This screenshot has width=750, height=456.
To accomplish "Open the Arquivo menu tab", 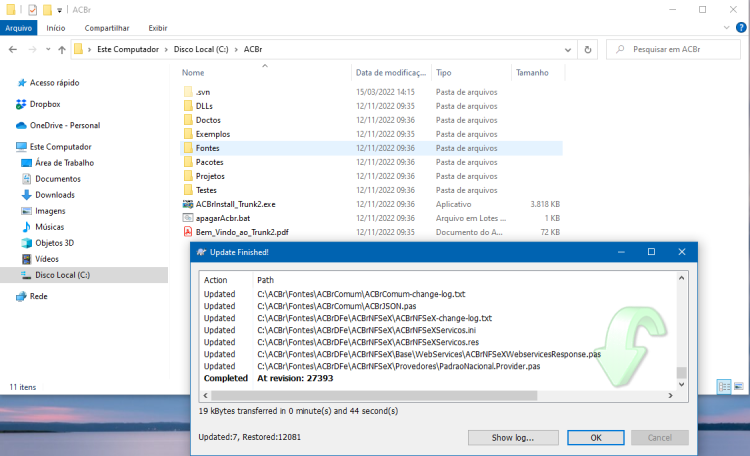I will click(19, 28).
